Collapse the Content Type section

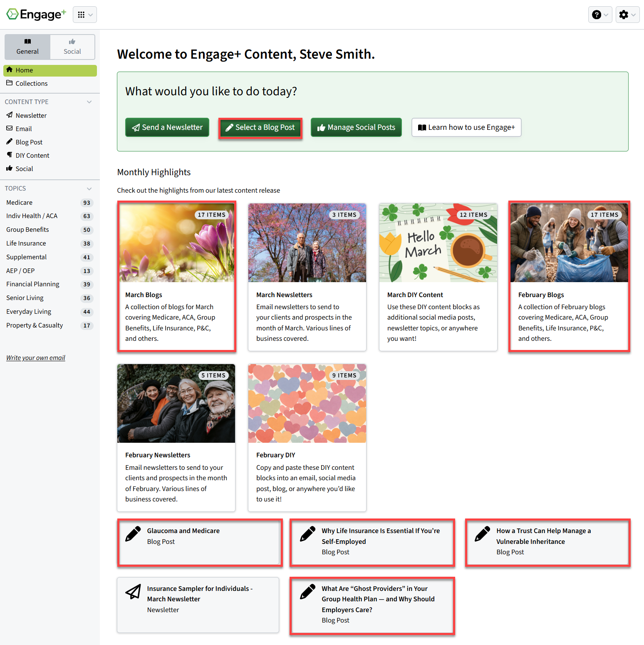pyautogui.click(x=89, y=102)
